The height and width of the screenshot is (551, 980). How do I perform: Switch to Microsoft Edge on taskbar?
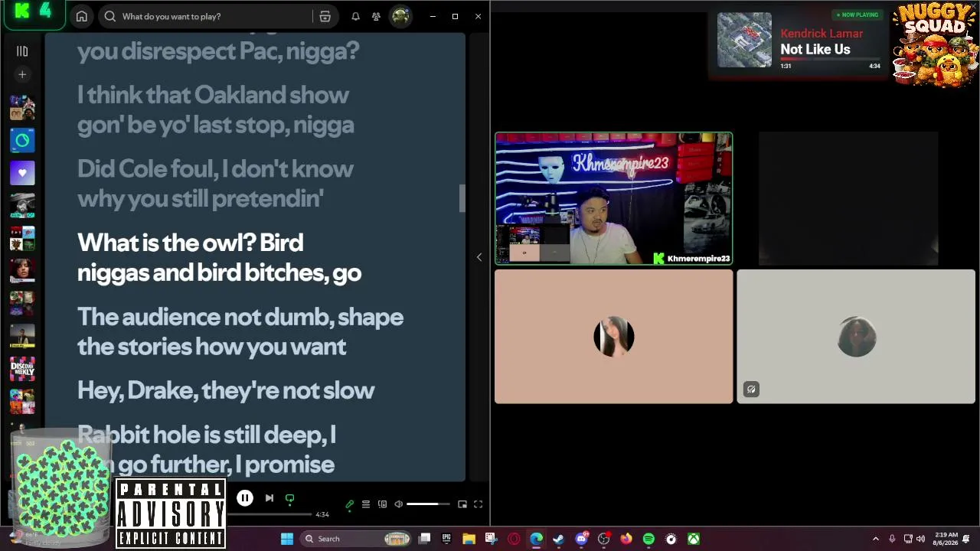coord(536,539)
